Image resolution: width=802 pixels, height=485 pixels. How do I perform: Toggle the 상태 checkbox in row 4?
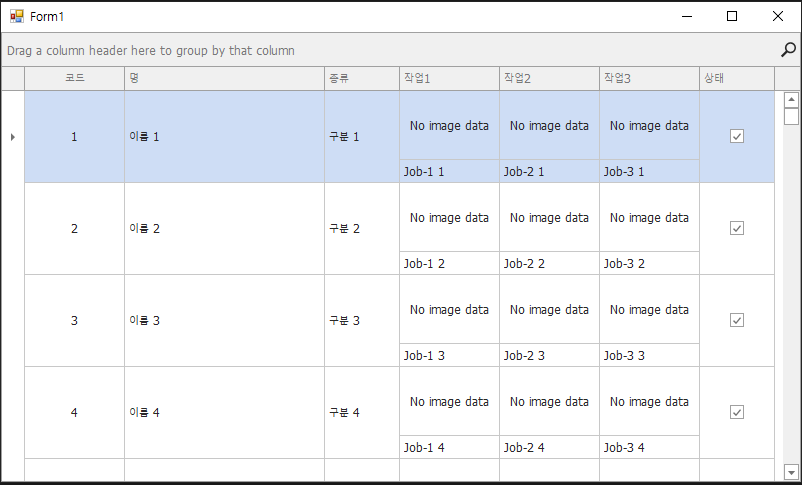coord(737,412)
